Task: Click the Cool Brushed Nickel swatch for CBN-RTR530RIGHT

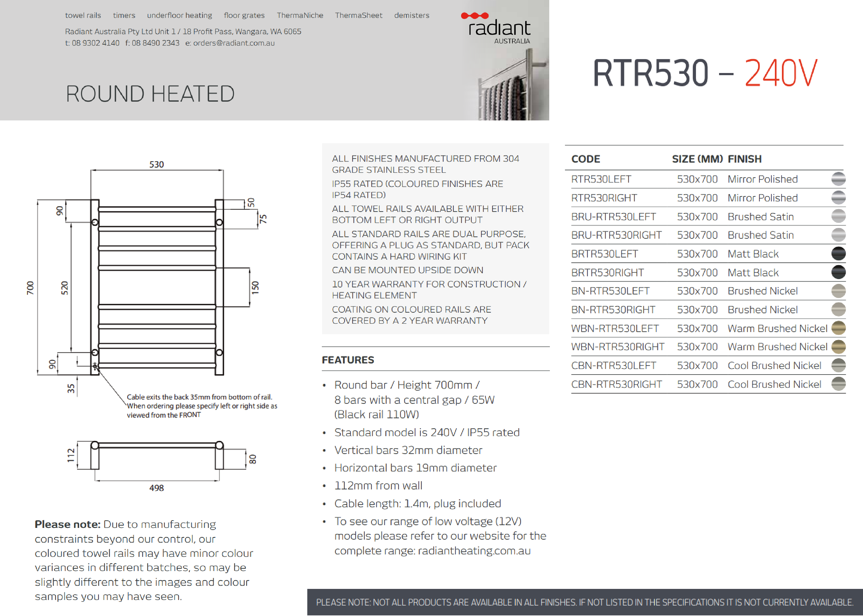Action: click(x=838, y=384)
